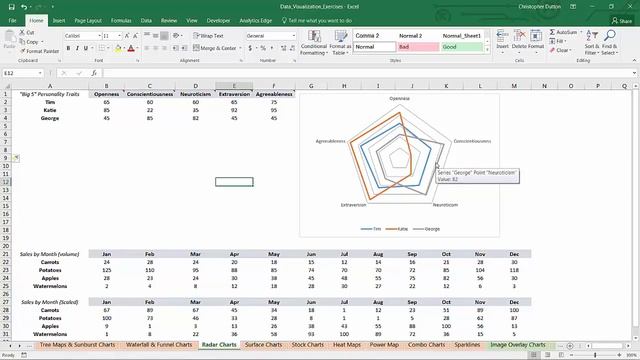
Task: Switch to the Formulas ribbon tab
Action: pos(121,20)
